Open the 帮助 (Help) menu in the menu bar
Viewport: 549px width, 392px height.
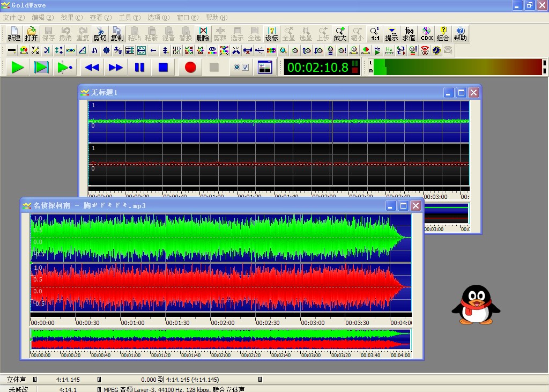click(217, 18)
